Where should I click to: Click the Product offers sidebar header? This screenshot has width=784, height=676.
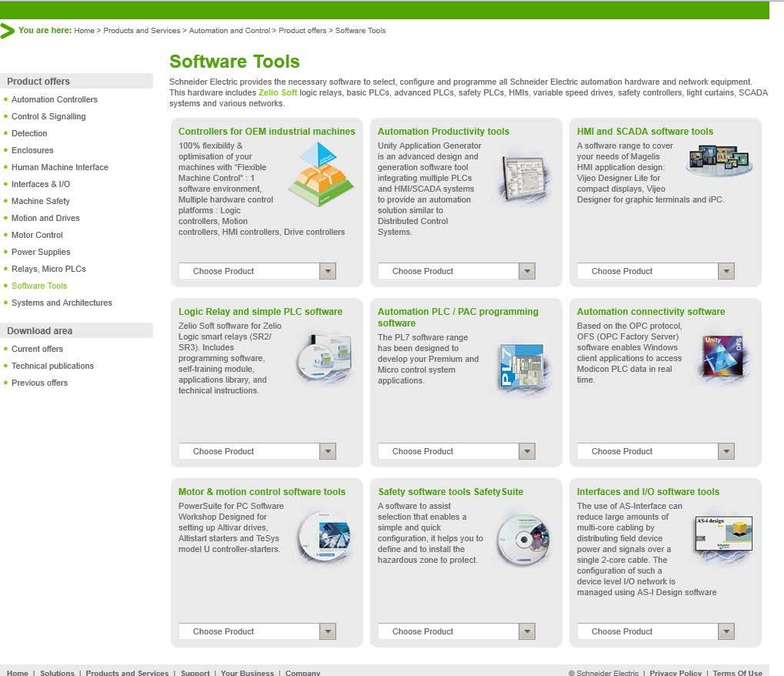[76, 81]
